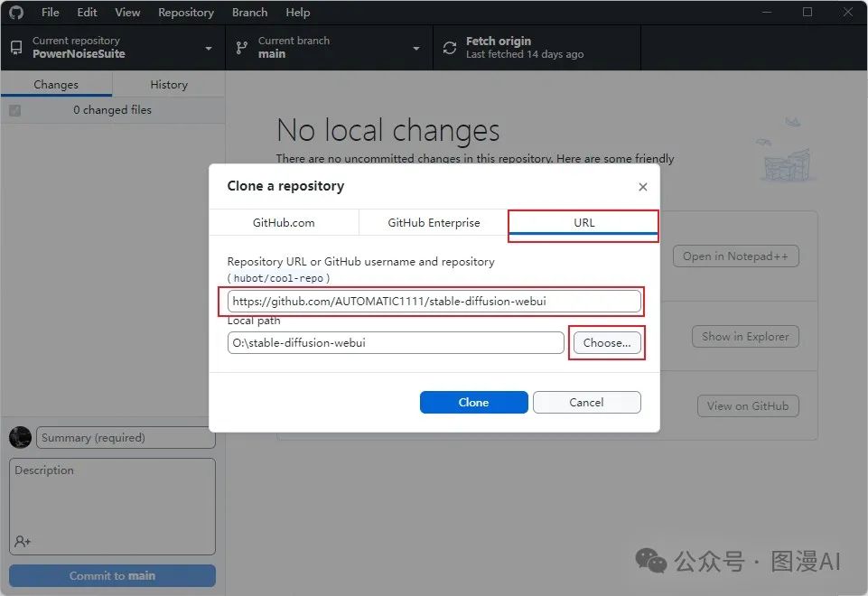Click the add co-authors icon
This screenshot has height=596, width=868.
pos(23,541)
